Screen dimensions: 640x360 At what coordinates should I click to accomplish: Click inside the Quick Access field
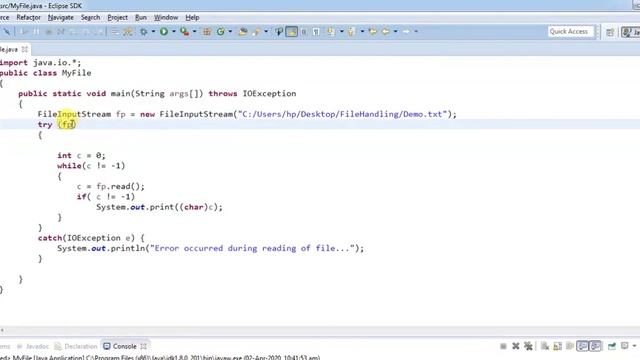coord(571,31)
